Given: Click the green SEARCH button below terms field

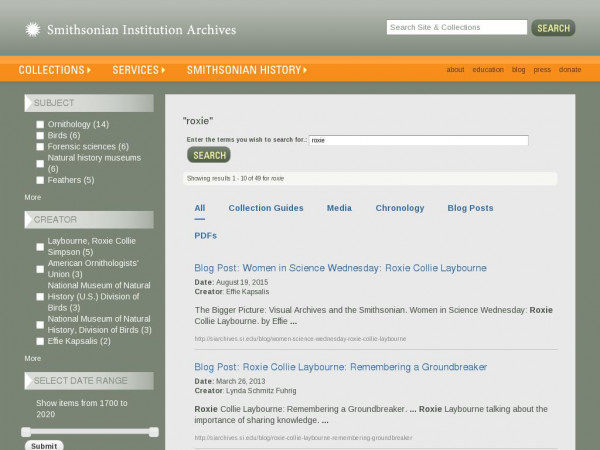Looking at the screenshot, I should [x=209, y=155].
